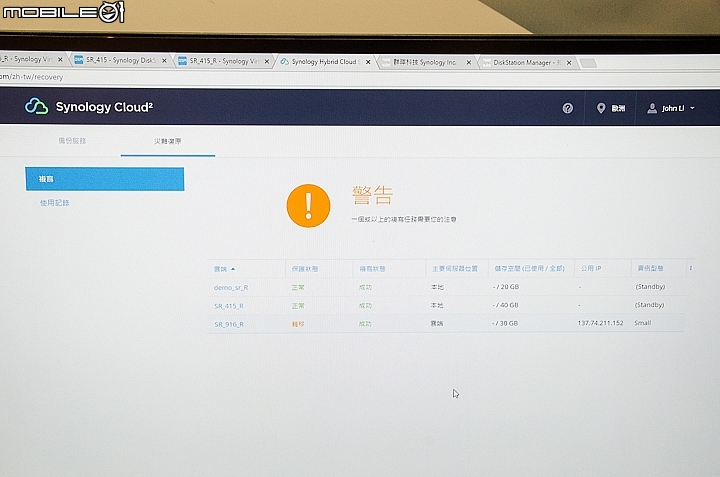Click the sort arrow beside the first column header

(x=233, y=269)
